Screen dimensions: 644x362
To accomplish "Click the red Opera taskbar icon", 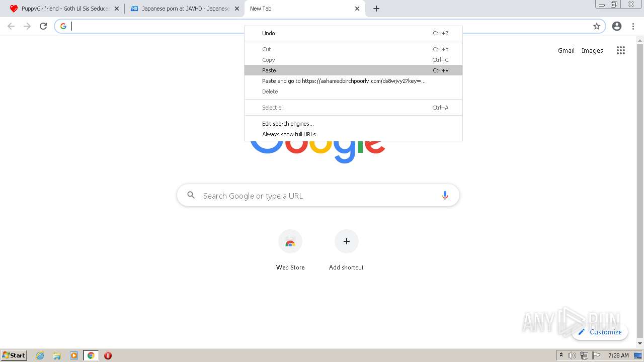I will pos(108,355).
